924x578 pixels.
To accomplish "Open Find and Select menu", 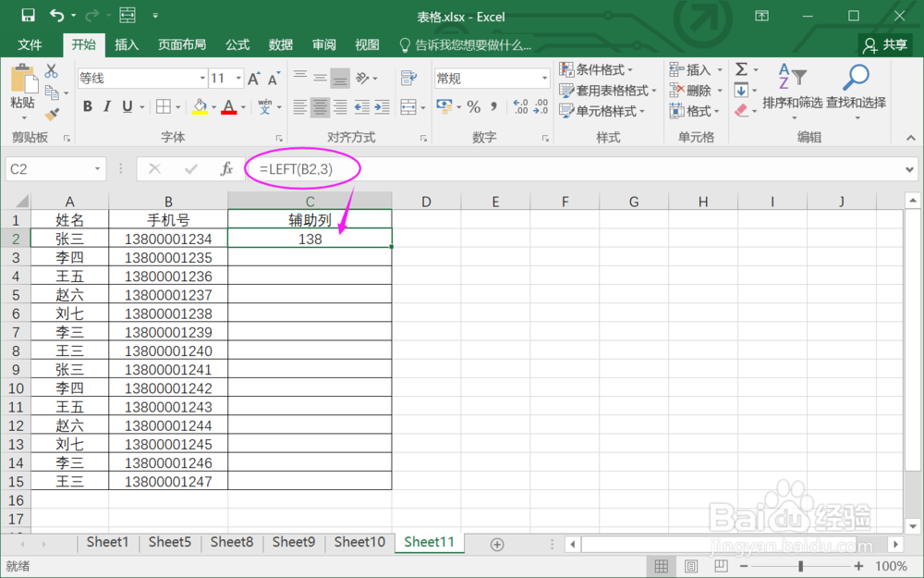I will click(x=856, y=92).
